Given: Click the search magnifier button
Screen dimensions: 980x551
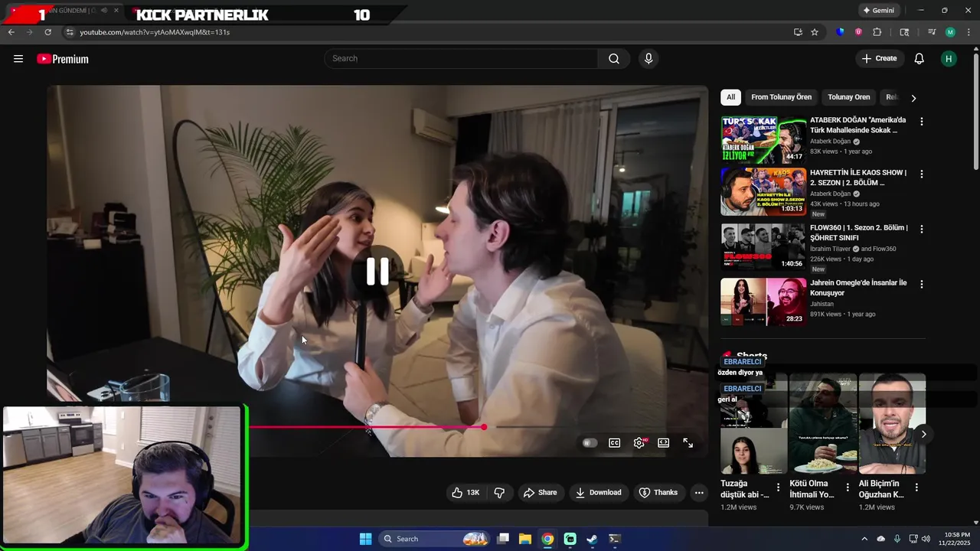Looking at the screenshot, I should pyautogui.click(x=614, y=59).
